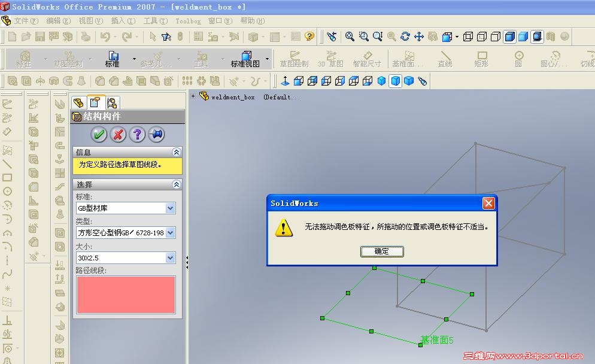
Task: Toggle Shaded display mode
Action: click(523, 37)
